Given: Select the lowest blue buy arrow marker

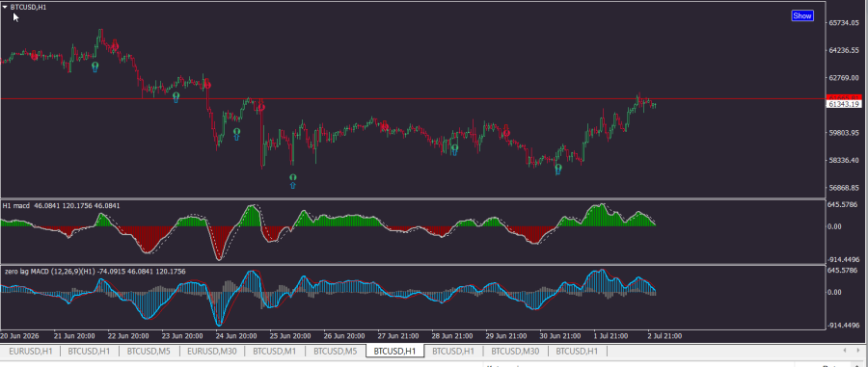Looking at the screenshot, I should click(293, 186).
